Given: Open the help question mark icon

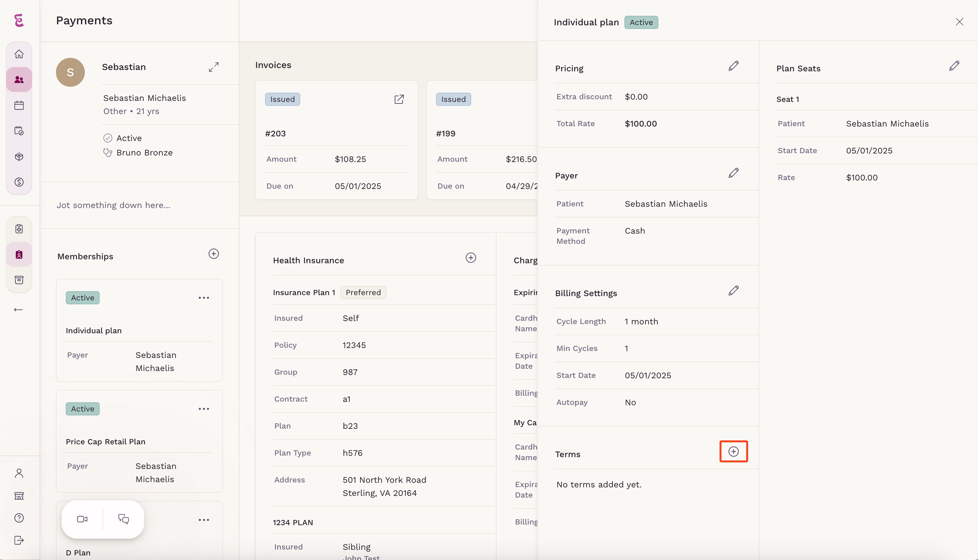Looking at the screenshot, I should [x=19, y=518].
